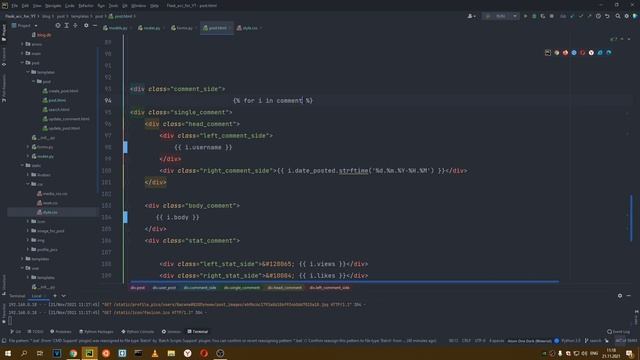Viewport: 640px width, 360px height.
Task: Open Project panel settings gear
Action: [86, 25]
